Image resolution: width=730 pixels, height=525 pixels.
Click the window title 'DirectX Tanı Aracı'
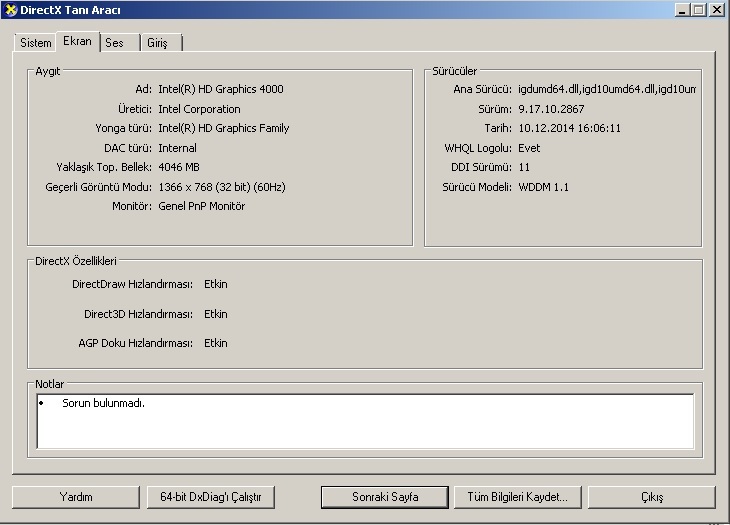click(x=70, y=10)
